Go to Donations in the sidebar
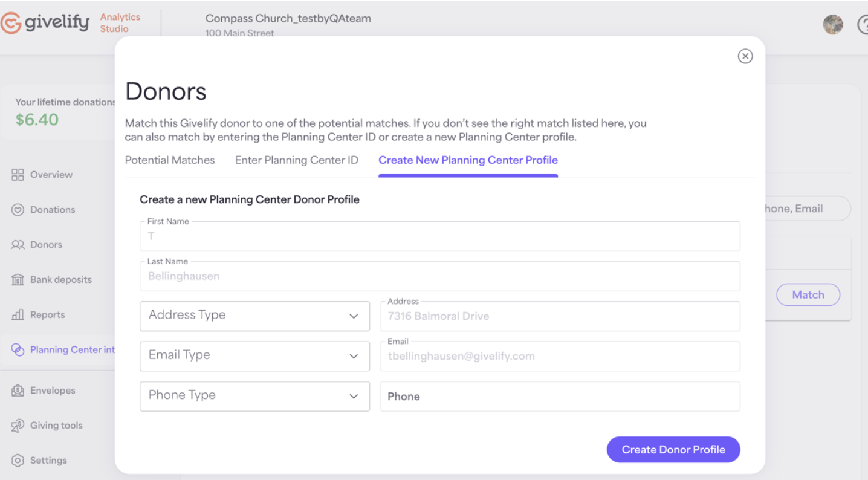 click(x=53, y=210)
